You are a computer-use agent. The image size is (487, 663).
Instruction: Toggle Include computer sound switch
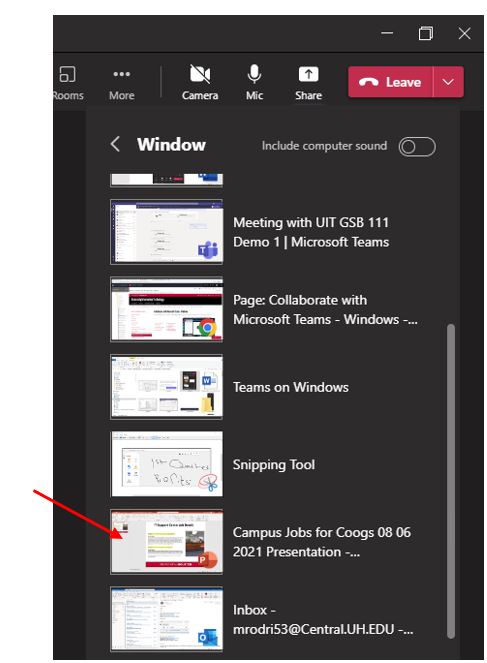click(x=417, y=147)
